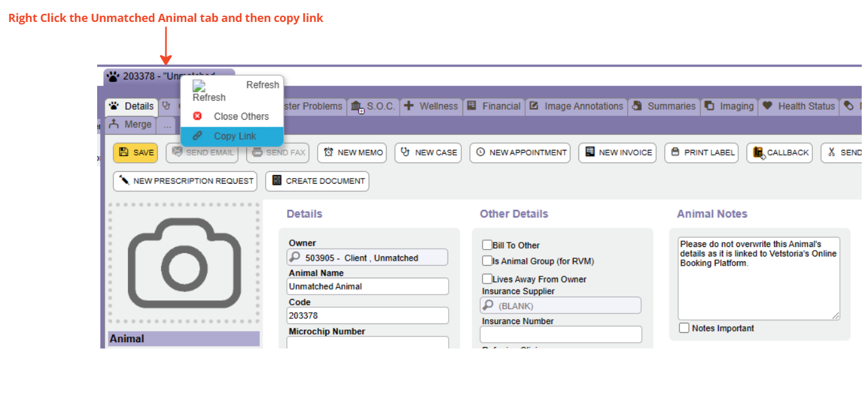Screen dimensions: 868x393
Task: Click the camera photo placeholder image
Action: pyautogui.click(x=184, y=262)
